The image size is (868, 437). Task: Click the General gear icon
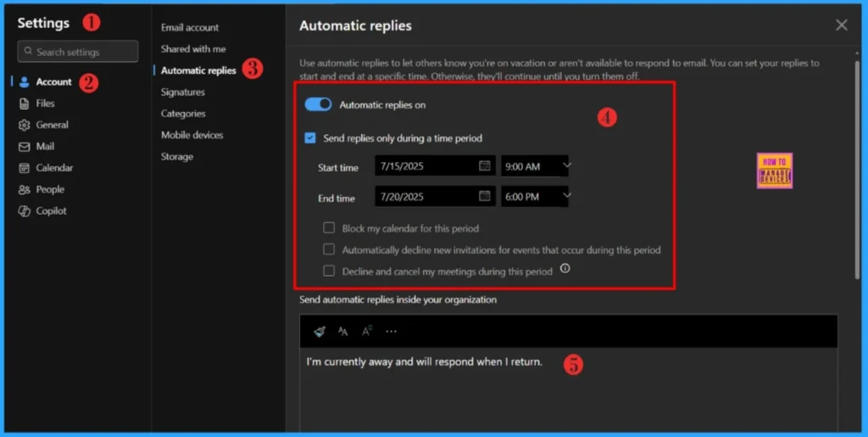pyautogui.click(x=24, y=126)
